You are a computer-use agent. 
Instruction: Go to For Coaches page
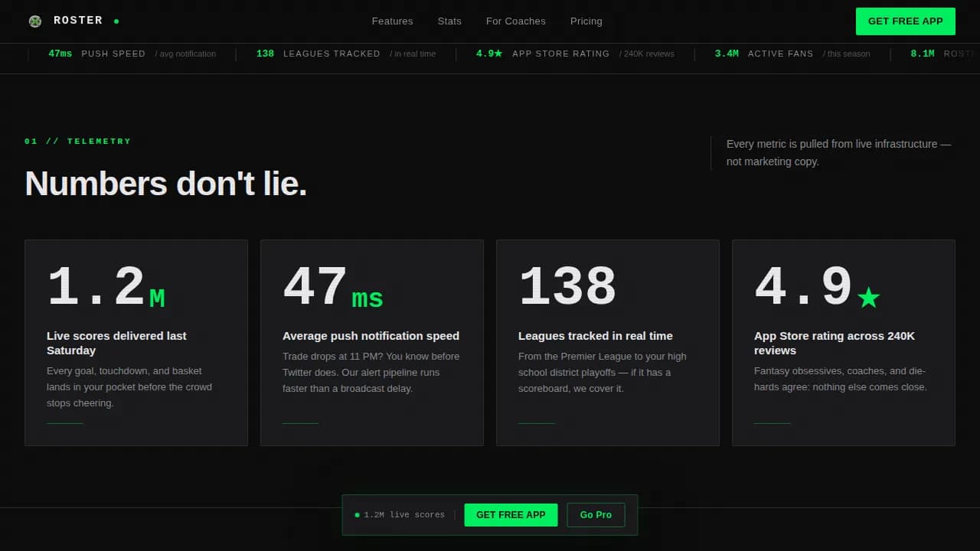(x=516, y=21)
